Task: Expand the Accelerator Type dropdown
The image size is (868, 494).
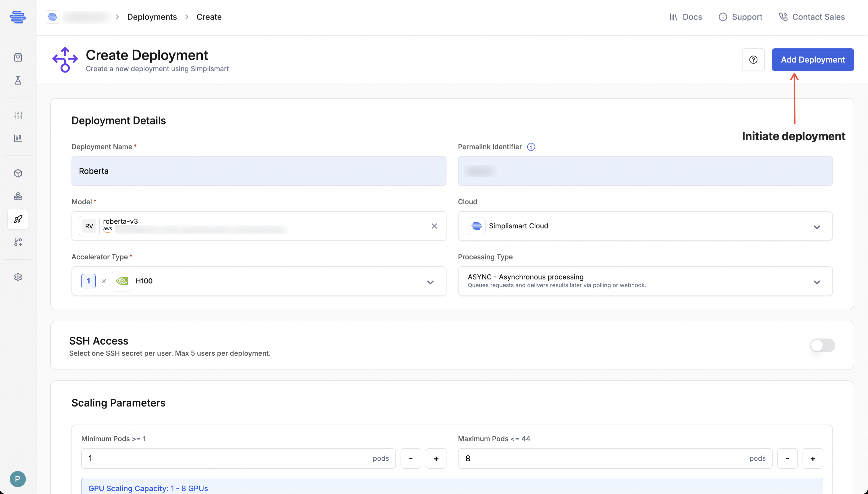Action: click(259, 281)
